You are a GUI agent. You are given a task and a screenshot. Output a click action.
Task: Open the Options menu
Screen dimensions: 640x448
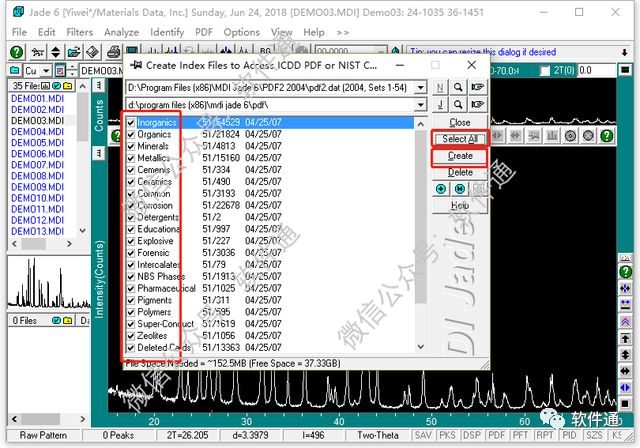(241, 32)
